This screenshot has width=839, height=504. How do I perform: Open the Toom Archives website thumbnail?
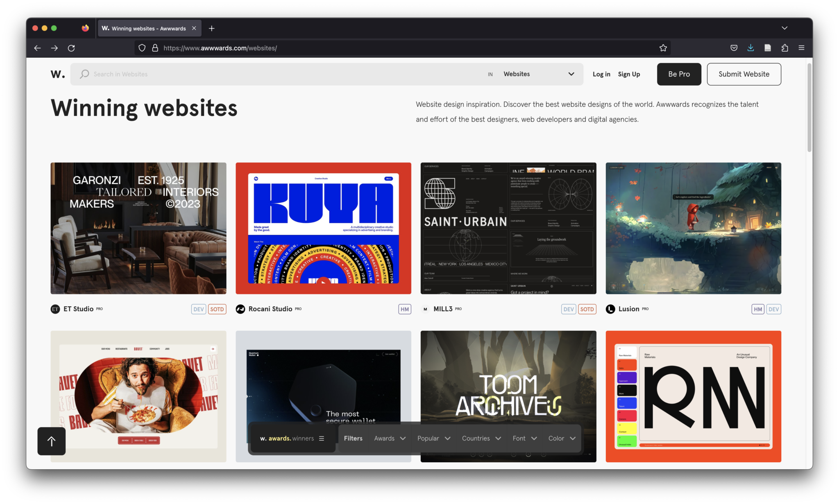[508, 377]
